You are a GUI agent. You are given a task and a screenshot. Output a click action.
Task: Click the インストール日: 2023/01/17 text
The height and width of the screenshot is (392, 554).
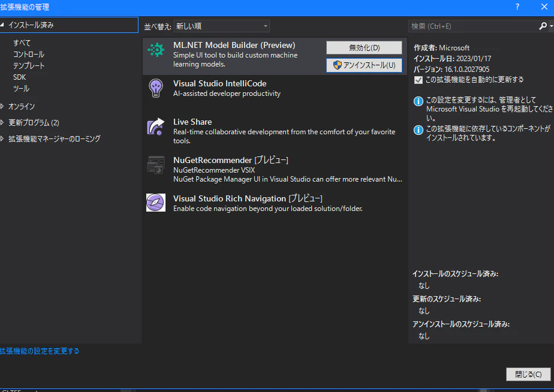[x=453, y=59]
